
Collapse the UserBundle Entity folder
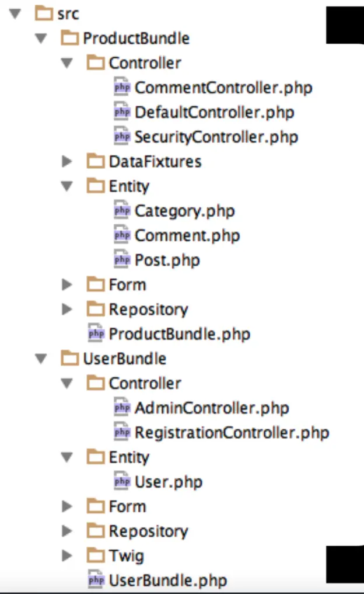(67, 457)
